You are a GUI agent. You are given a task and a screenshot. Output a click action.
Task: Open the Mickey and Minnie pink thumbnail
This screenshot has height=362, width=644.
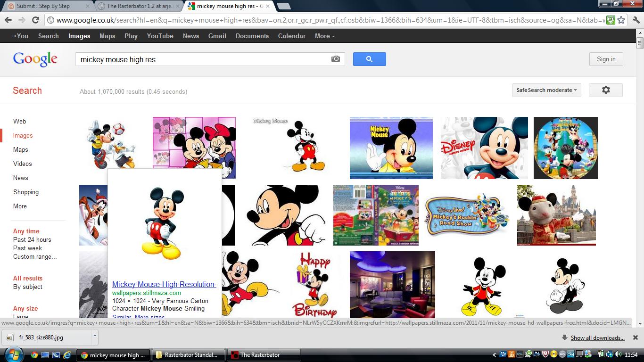pyautogui.click(x=194, y=143)
